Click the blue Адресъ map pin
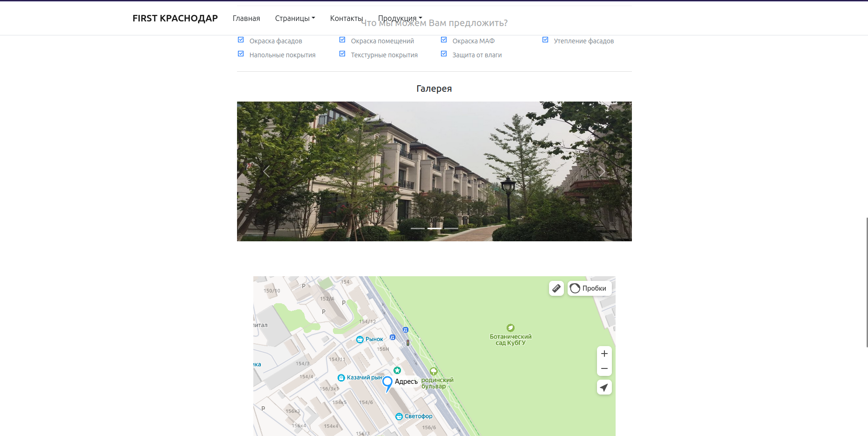Image resolution: width=868 pixels, height=436 pixels. [387, 383]
